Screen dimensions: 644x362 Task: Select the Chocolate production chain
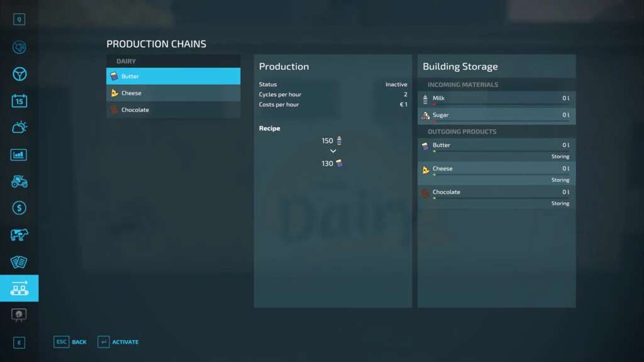point(173,110)
